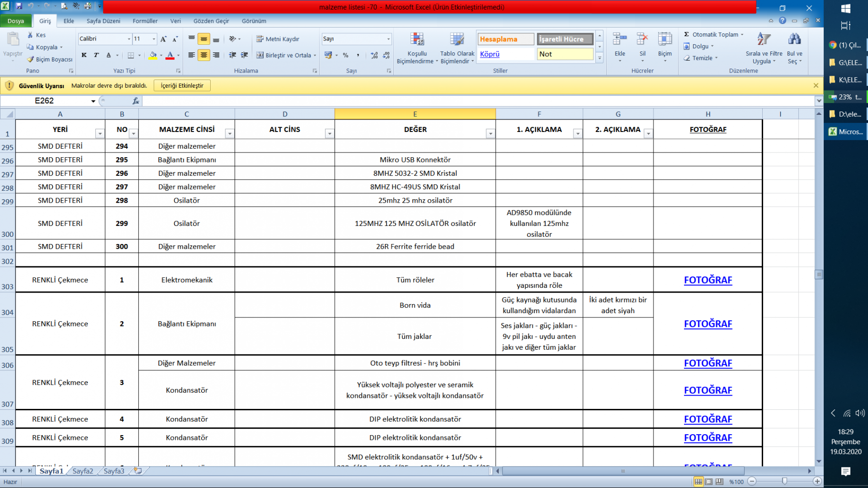Image resolution: width=868 pixels, height=488 pixels.
Task: Activate the Biçim Boyacısı format painter
Action: [x=50, y=60]
